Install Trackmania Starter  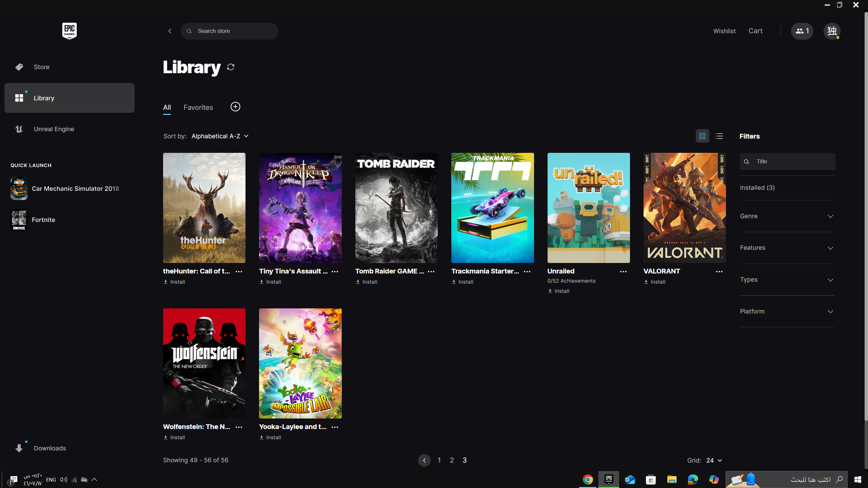[x=462, y=282]
